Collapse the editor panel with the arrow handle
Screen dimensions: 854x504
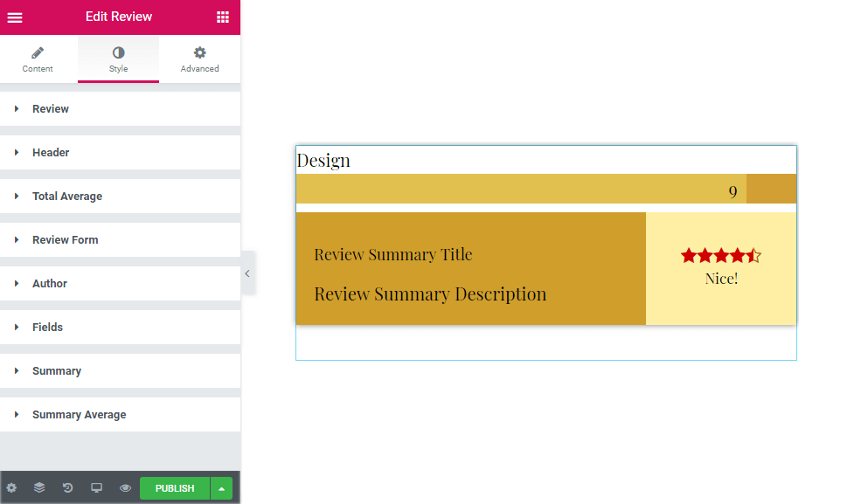pos(247,273)
